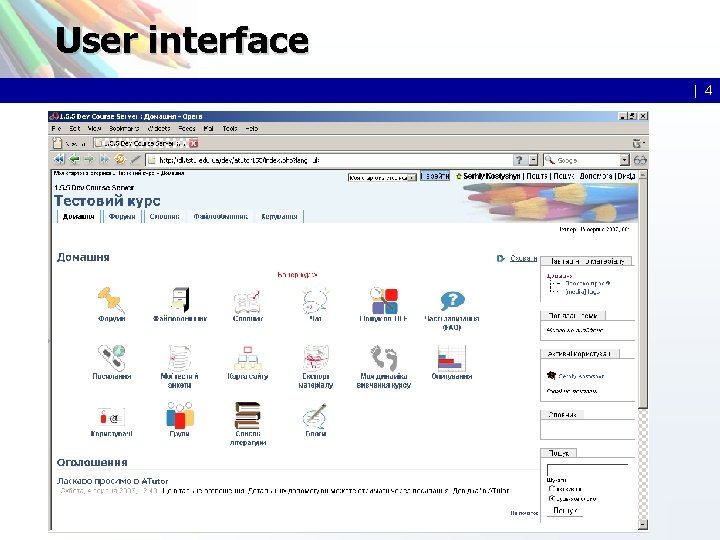Click the wand icon in address bar
Image resolution: width=720 pixels, height=540 pixels.
point(135,159)
